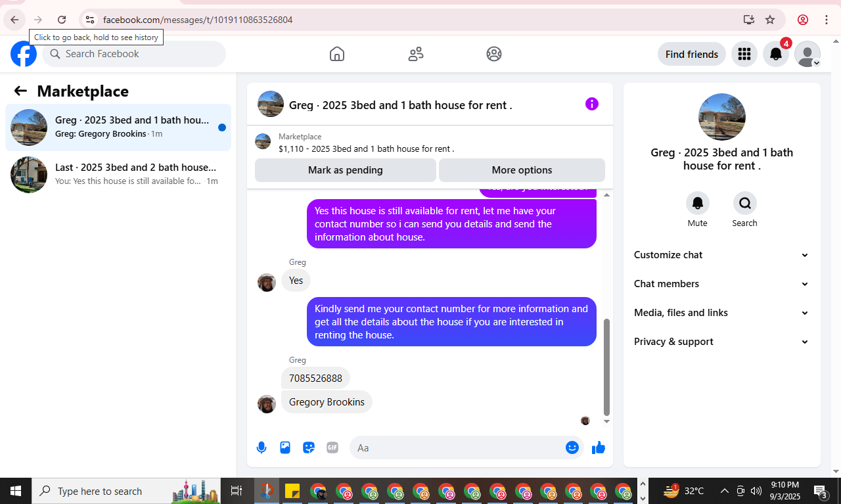Open the account profile menu
Image resolution: width=841 pixels, height=504 pixels.
(x=807, y=54)
